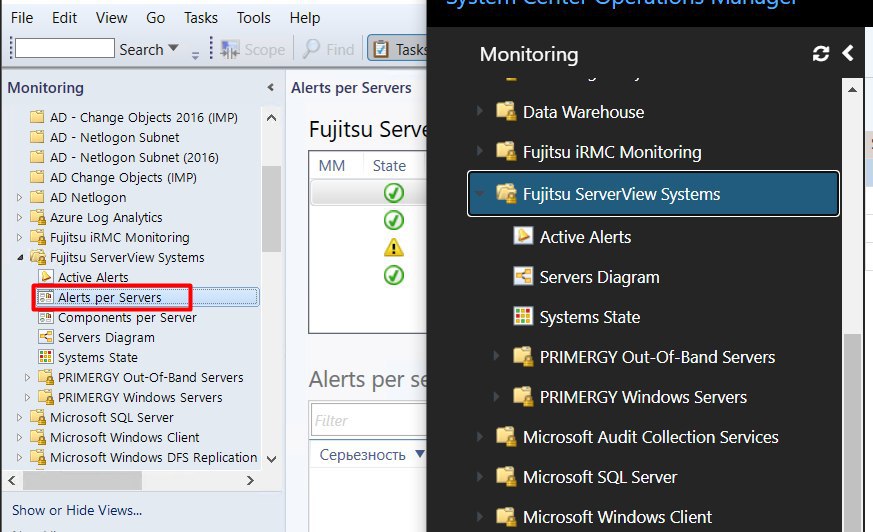Open the Tools menu
Screen dimensions: 873x532
[253, 18]
